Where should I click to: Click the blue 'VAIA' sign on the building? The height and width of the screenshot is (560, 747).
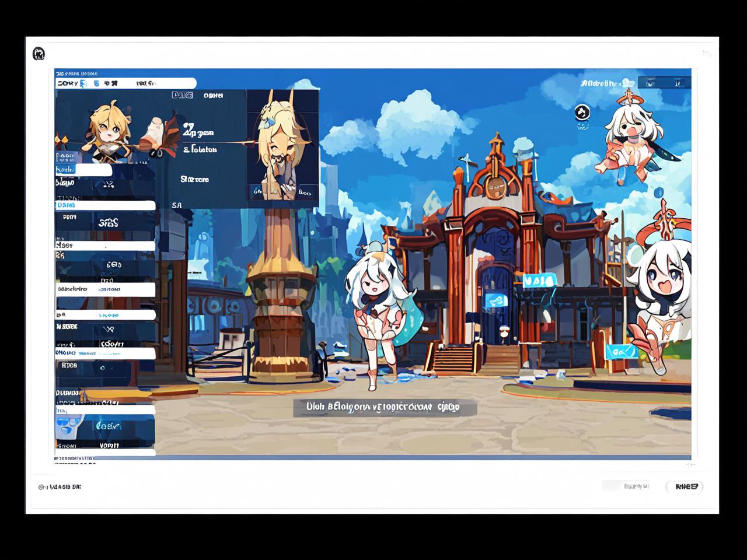point(539,281)
